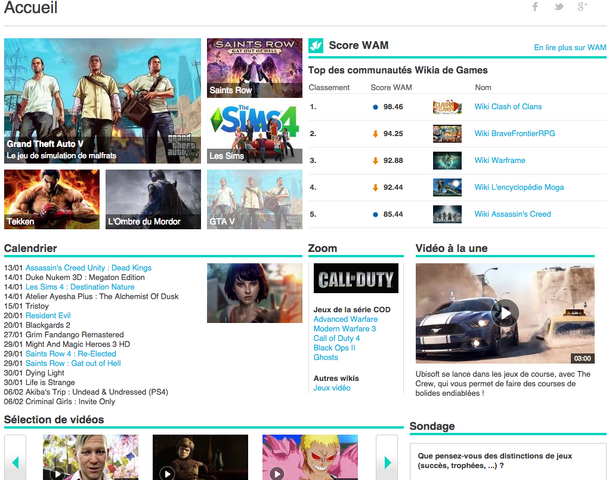The image size is (612, 480).
Task: Open the Tekken tile
Action: [x=52, y=199]
